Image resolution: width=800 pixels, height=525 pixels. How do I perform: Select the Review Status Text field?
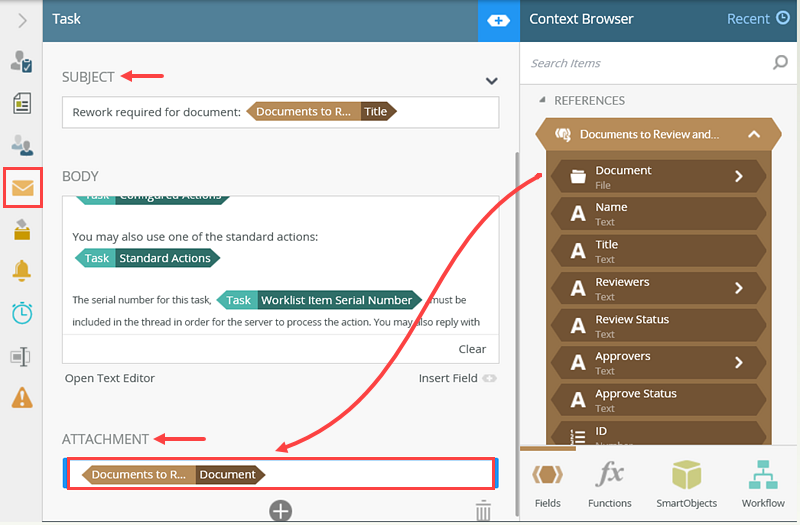(x=658, y=326)
